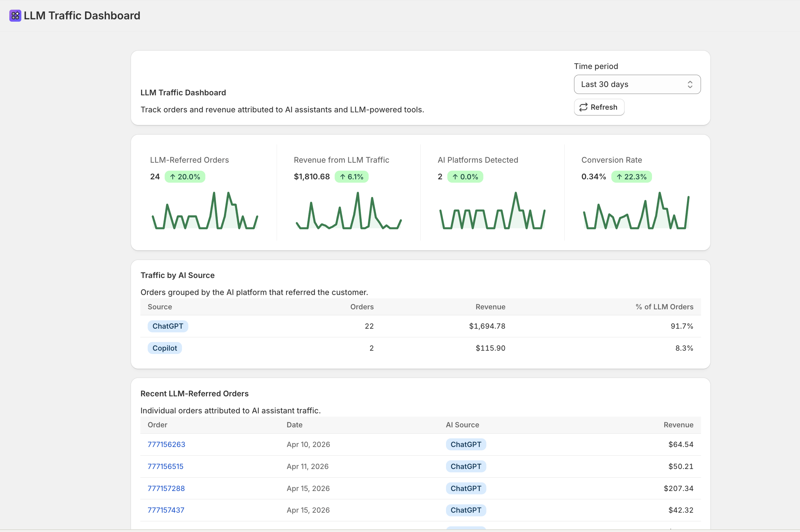This screenshot has height=532, width=800.
Task: Click the ChatGPT badge for order 777157288
Action: pos(466,489)
